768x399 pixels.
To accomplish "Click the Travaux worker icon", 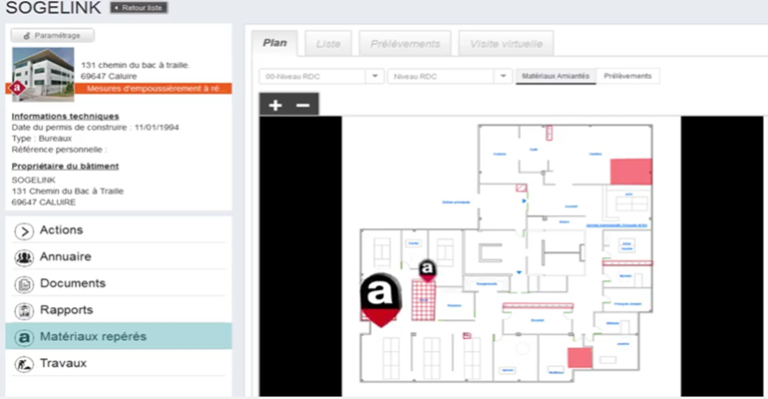I will [x=24, y=364].
